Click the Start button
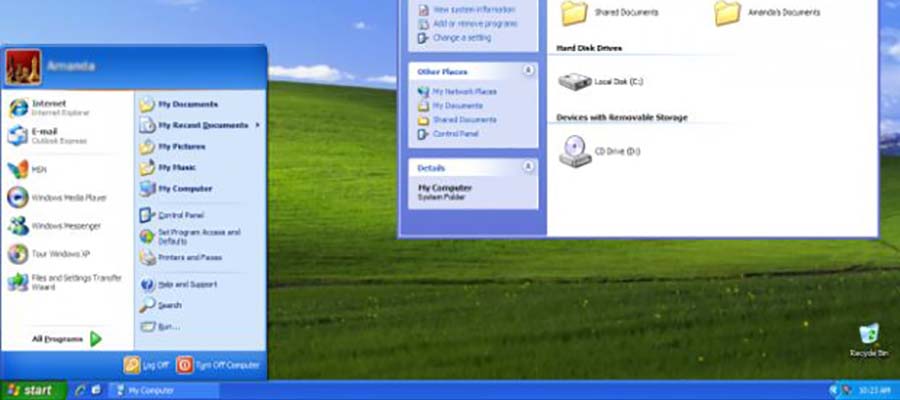 [x=33, y=390]
